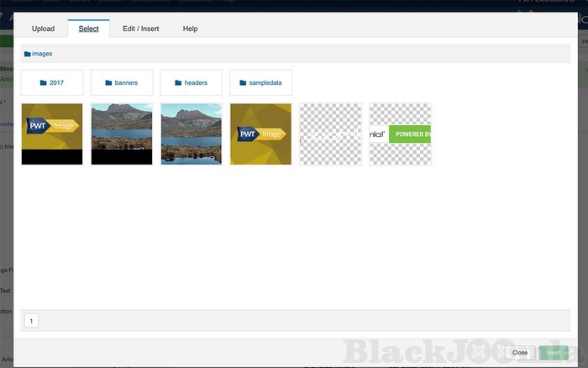Click the images breadcrumb link
The height and width of the screenshot is (368, 588).
tap(42, 54)
